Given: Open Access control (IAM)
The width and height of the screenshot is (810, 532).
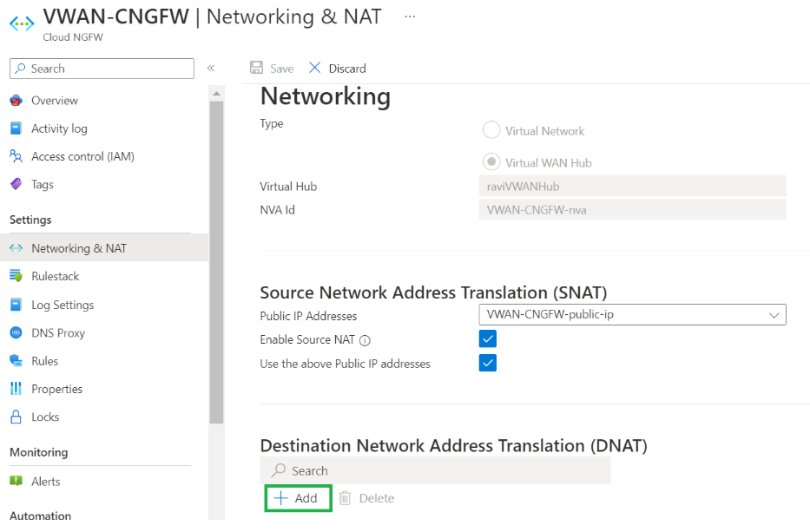Looking at the screenshot, I should [18, 156].
